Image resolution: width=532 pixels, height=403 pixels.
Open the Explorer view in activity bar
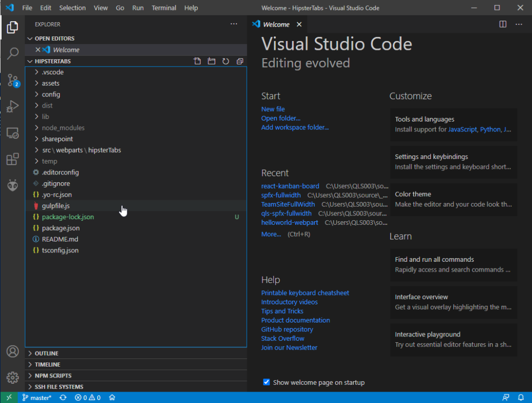pyautogui.click(x=12, y=27)
